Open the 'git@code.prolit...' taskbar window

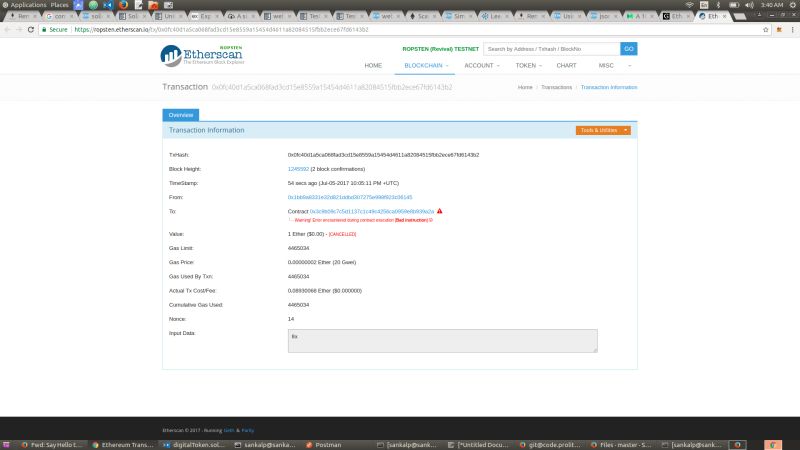pos(549,445)
